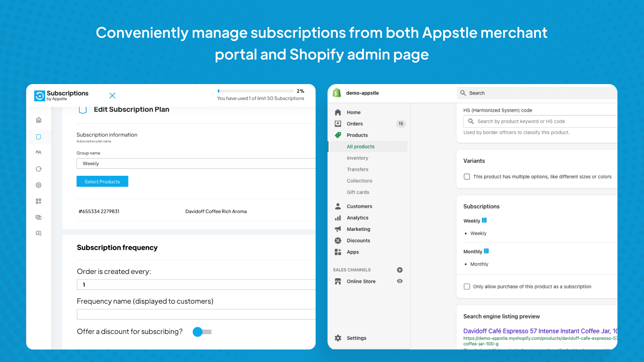
Task: Open the Analytics bar-chart icon in Shopify sidebar
Action: click(x=338, y=218)
